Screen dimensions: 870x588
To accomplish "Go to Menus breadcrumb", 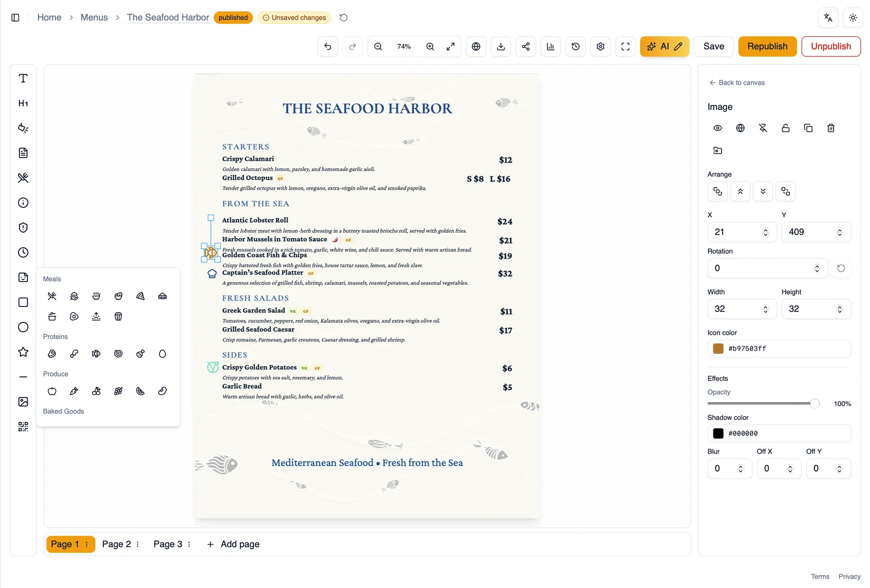I will [x=94, y=17].
